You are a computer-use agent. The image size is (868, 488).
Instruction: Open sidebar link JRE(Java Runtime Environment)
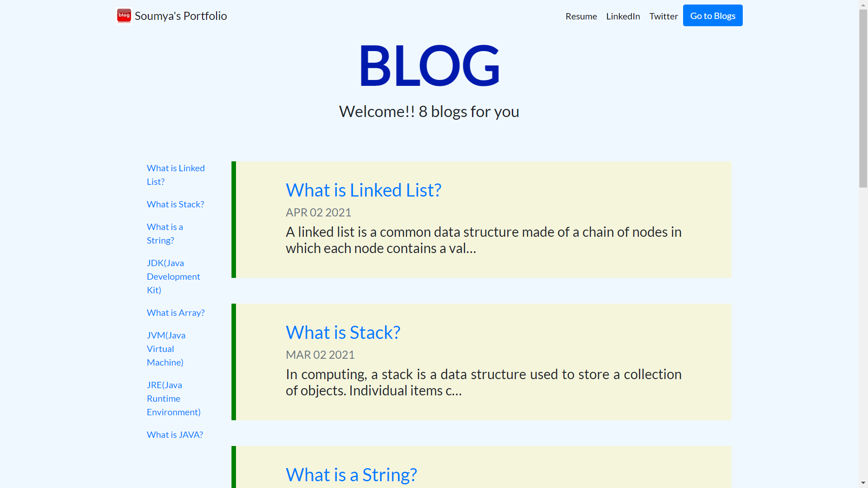click(174, 399)
